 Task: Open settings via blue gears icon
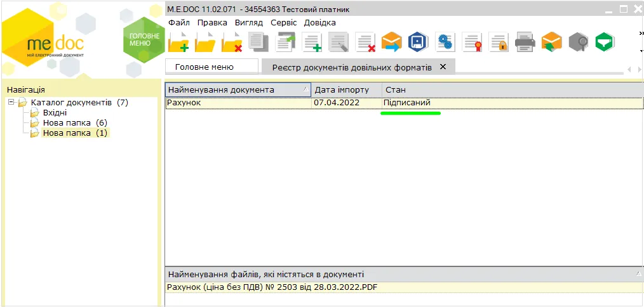[x=445, y=41]
